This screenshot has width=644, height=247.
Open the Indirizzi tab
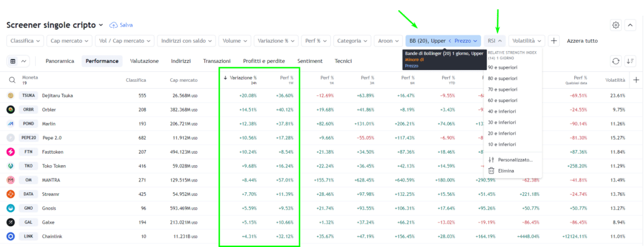180,61
